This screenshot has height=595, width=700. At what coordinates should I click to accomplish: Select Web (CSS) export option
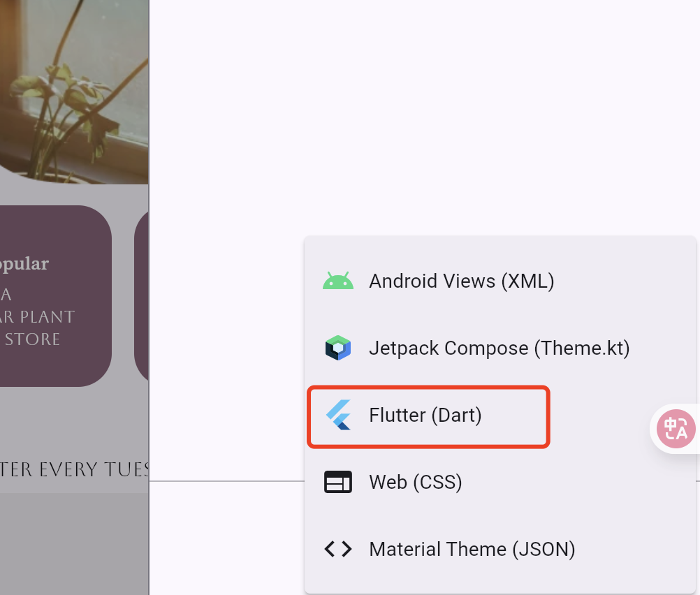500,482
